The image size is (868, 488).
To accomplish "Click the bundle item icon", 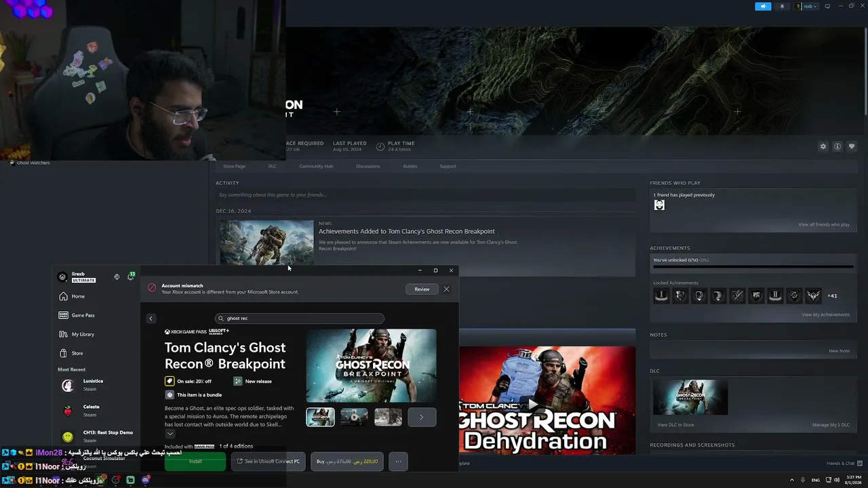I will [x=170, y=395].
